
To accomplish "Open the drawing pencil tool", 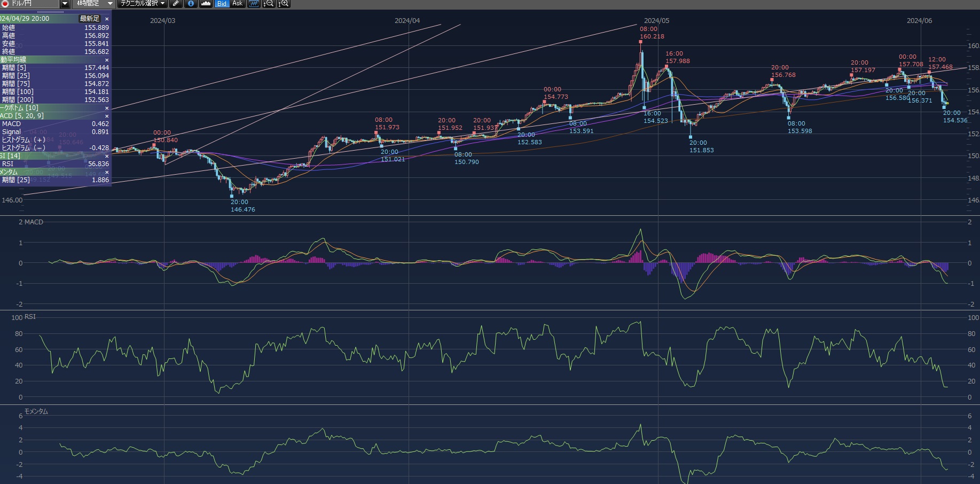I will [x=176, y=4].
